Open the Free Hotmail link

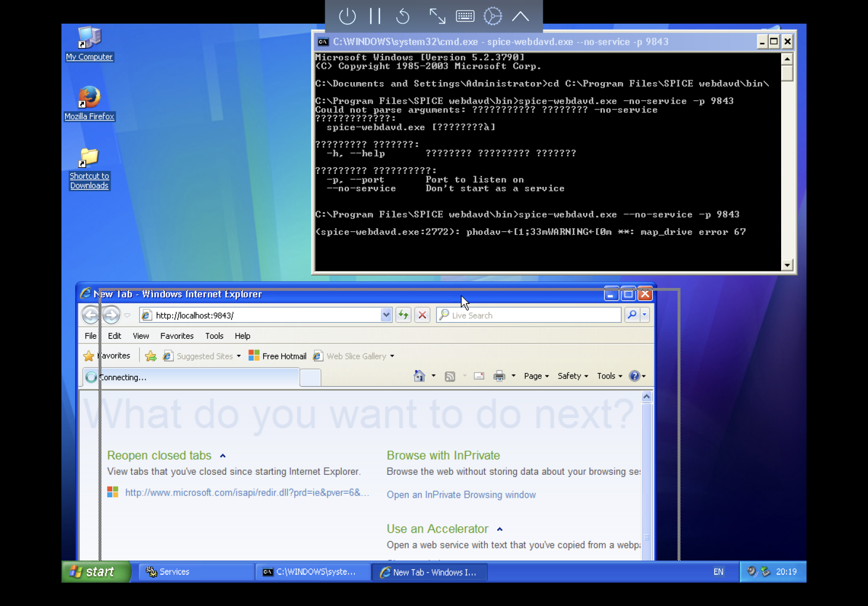point(277,356)
